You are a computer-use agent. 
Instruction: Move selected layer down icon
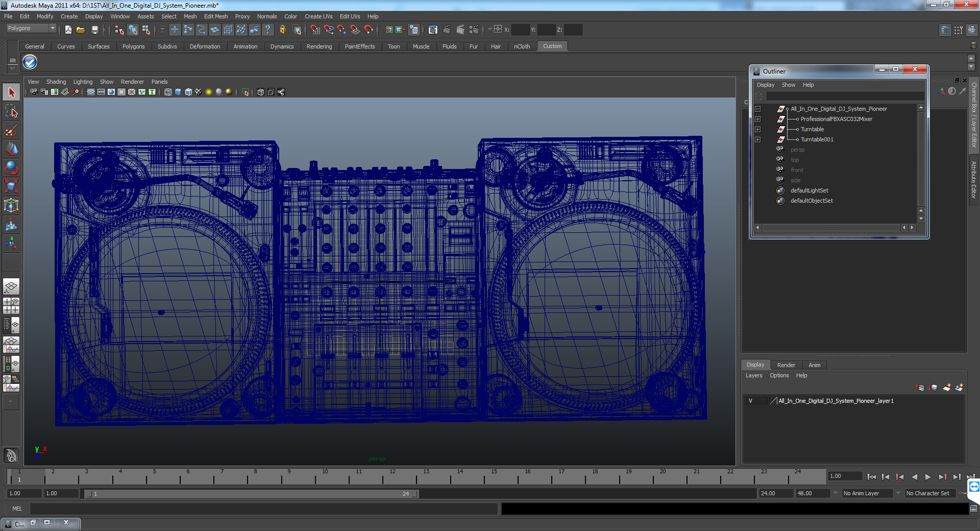[934, 388]
